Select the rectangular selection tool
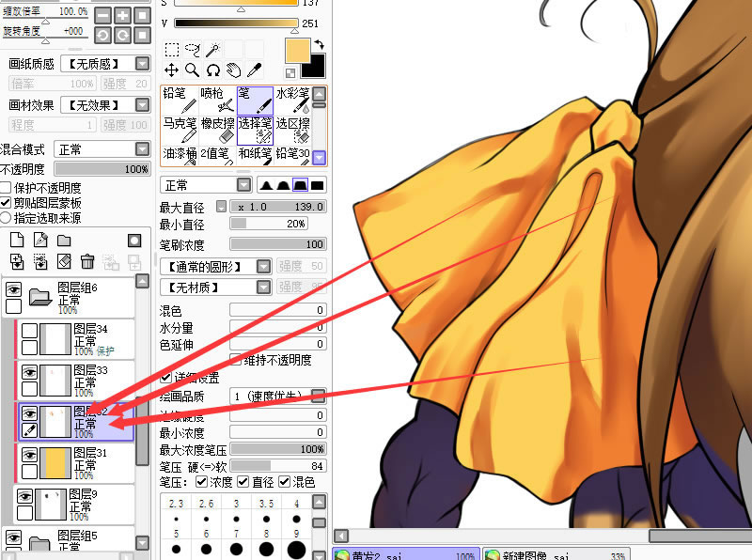The width and height of the screenshot is (752, 560). pos(172,50)
